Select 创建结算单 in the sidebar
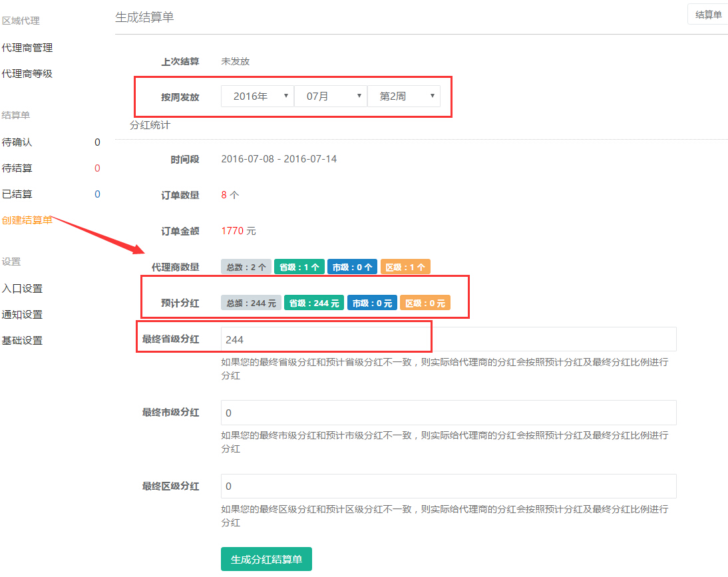 27,220
